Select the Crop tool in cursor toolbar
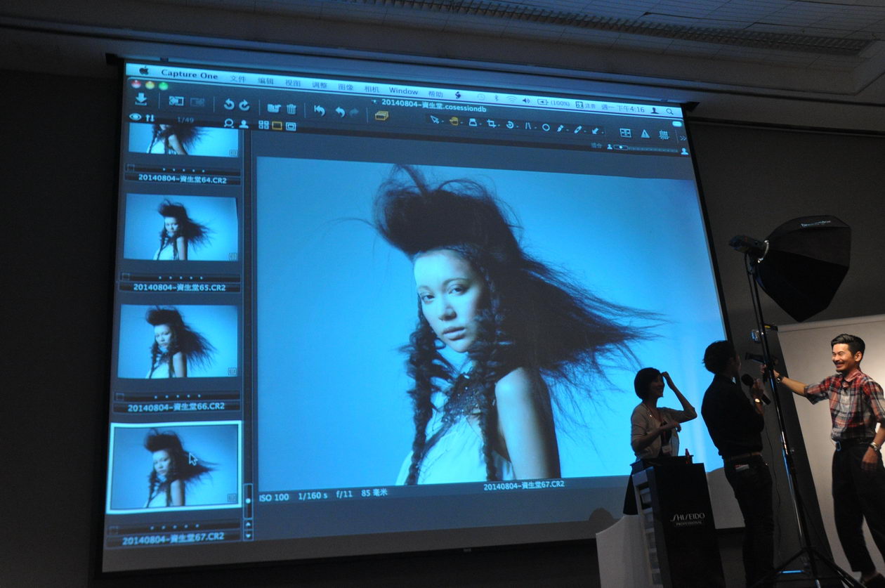Viewport: 885px width, 588px height. point(492,124)
